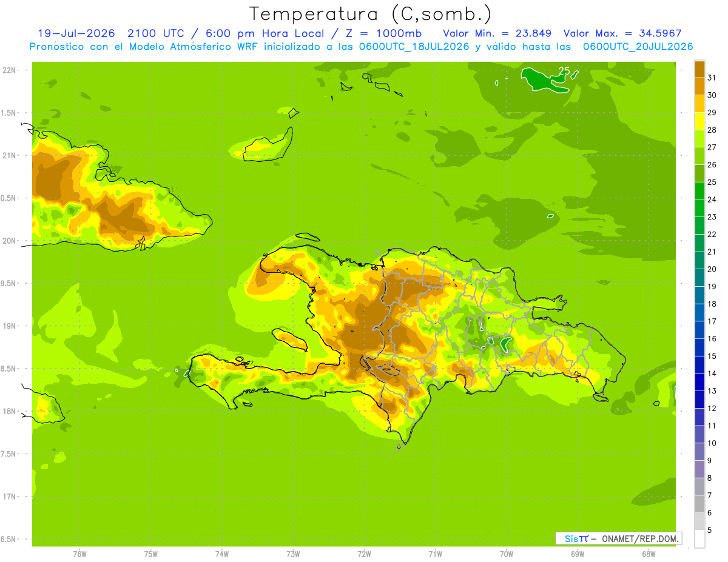Click the '68W' longitude label
The width and height of the screenshot is (728, 562).
point(649,554)
